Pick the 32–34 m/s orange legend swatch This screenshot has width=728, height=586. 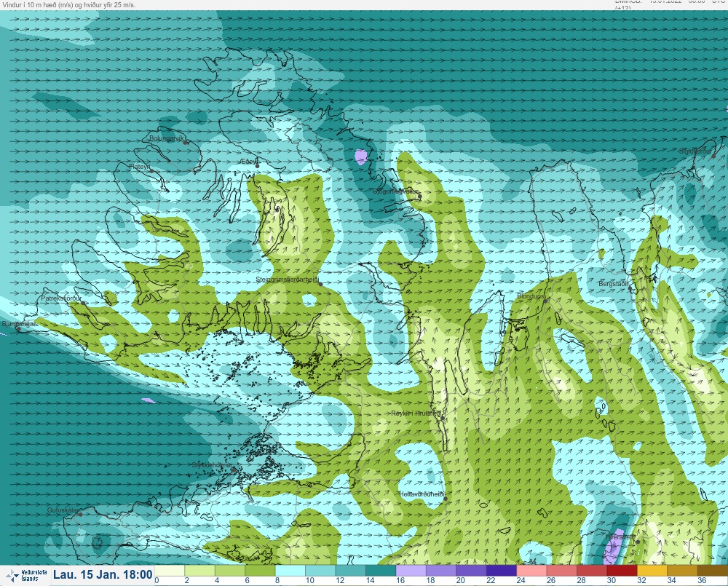[652, 570]
